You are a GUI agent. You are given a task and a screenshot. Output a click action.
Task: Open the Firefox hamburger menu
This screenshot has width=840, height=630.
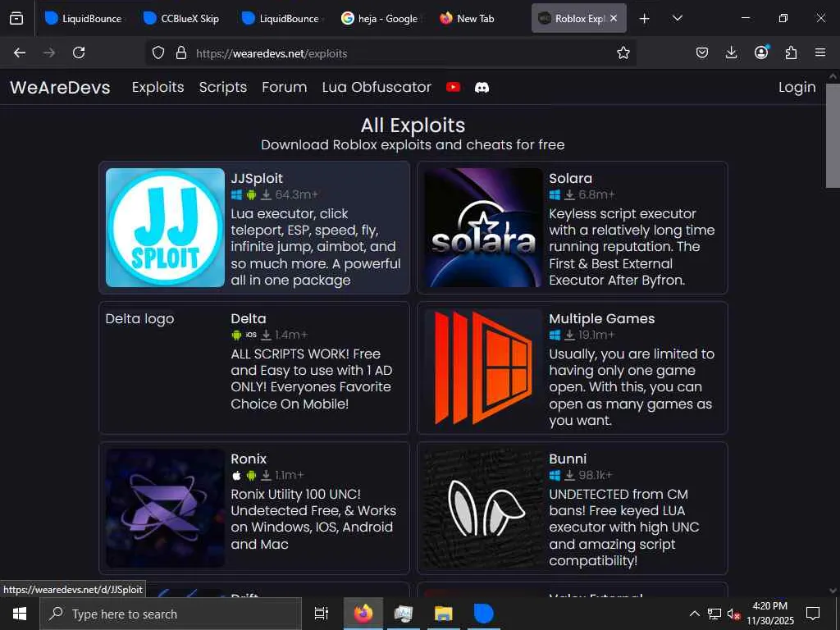(820, 52)
